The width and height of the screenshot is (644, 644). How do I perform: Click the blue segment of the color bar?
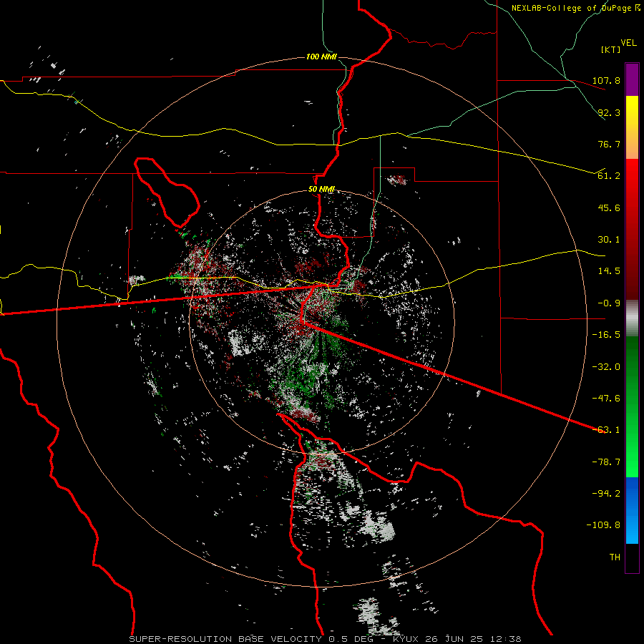point(632,510)
